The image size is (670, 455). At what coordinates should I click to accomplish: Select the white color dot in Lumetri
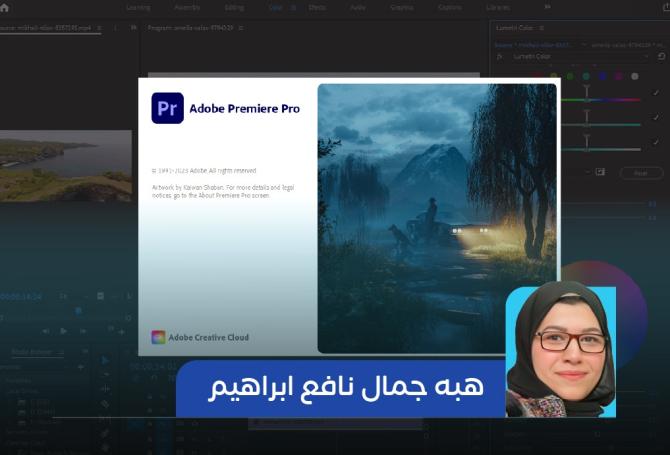(635, 76)
